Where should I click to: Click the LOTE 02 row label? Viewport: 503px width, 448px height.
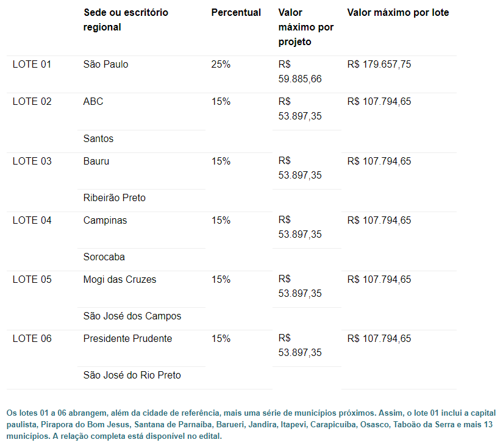[x=32, y=102]
